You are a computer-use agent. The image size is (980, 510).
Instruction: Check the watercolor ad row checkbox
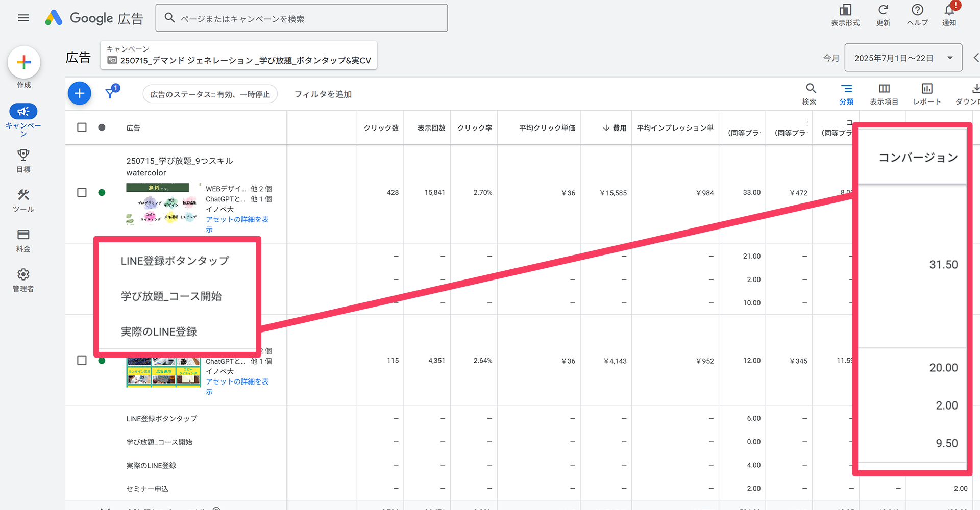82,193
